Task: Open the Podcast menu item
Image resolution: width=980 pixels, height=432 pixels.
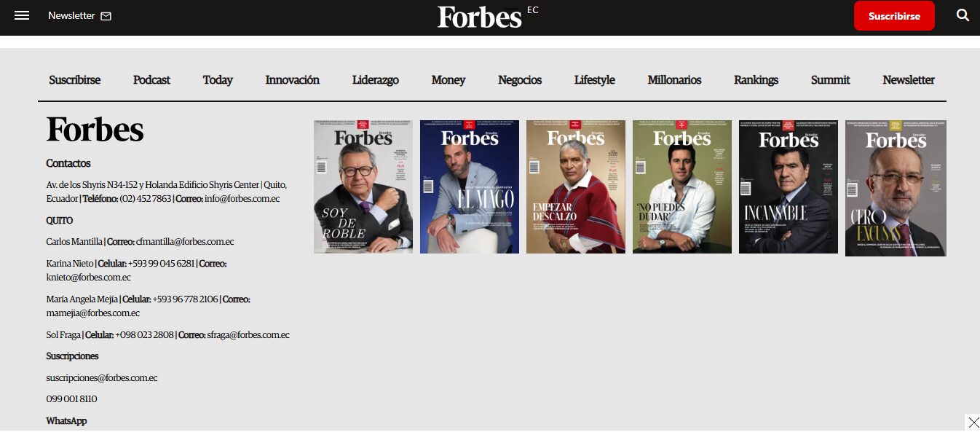Action: pyautogui.click(x=151, y=80)
